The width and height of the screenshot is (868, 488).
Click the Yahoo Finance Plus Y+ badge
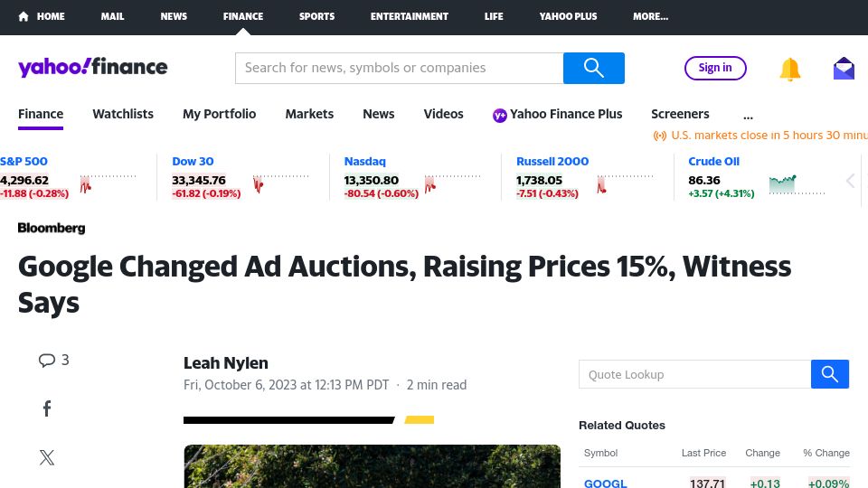(499, 115)
